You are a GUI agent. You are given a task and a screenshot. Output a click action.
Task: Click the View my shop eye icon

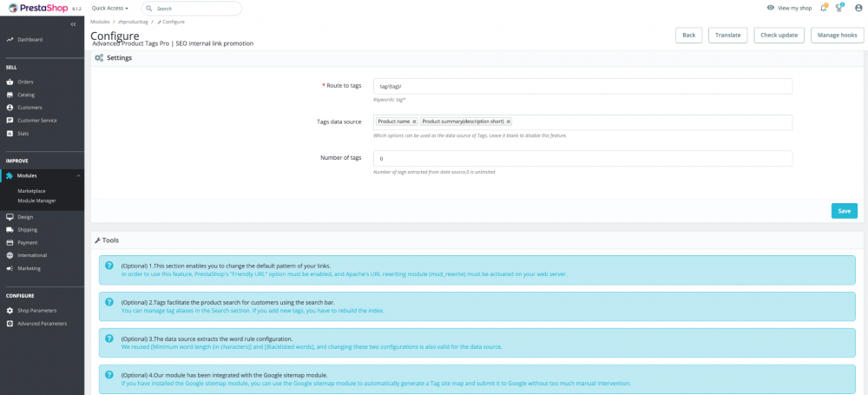click(x=771, y=8)
